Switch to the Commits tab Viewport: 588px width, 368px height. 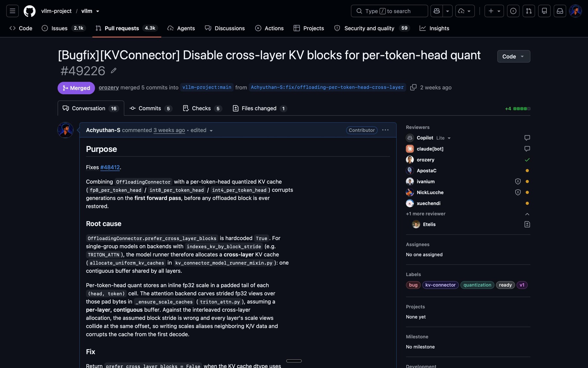click(x=151, y=108)
